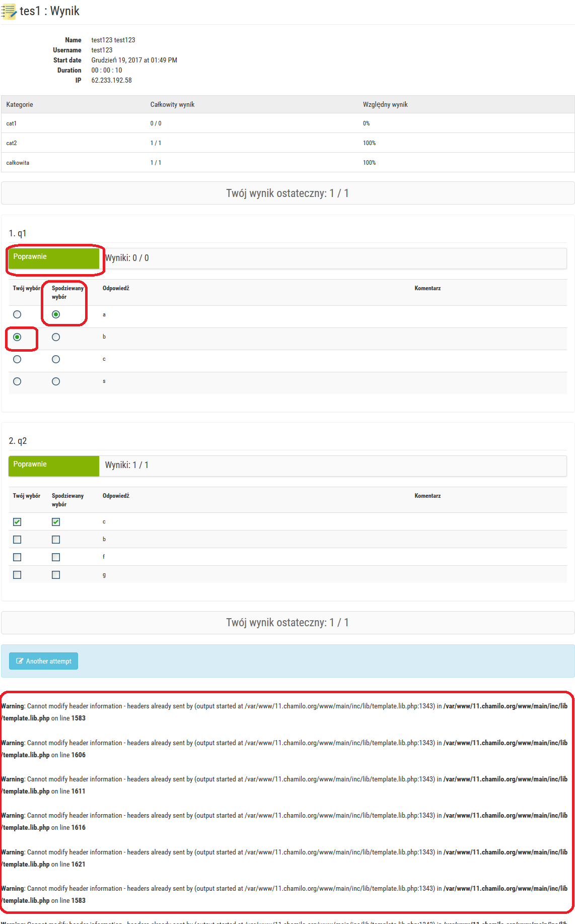
Task: Toggle 'Twój wybór' checkbox for answer g
Action: click(17, 575)
